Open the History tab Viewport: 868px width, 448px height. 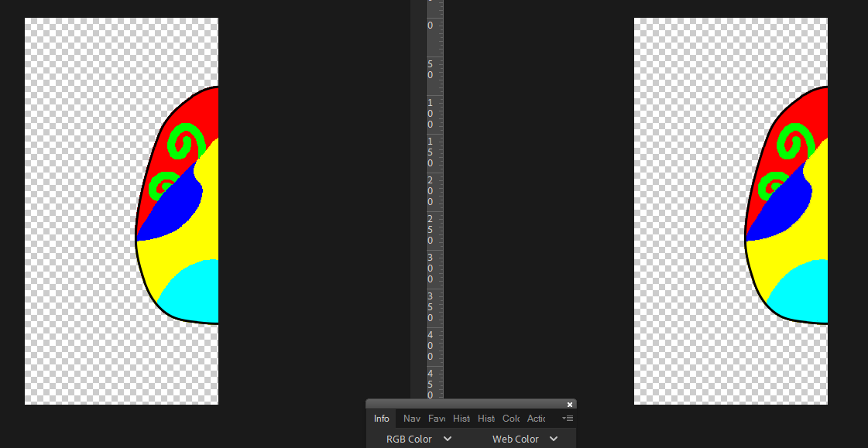click(x=485, y=418)
